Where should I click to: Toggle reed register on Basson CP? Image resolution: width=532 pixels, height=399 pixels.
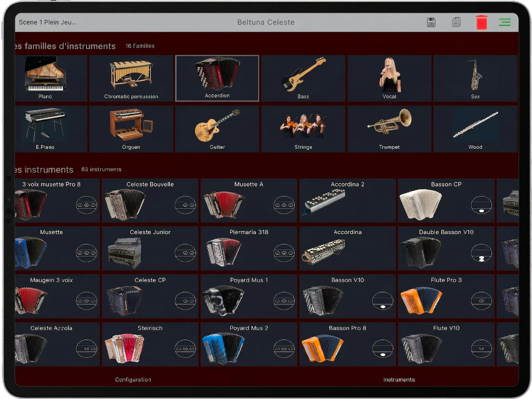click(x=481, y=205)
